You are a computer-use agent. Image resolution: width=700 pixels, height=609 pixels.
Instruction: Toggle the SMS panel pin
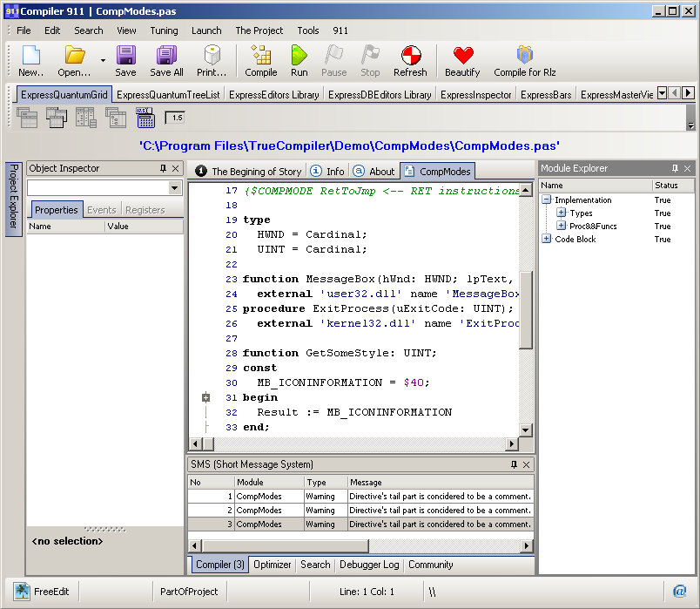514,465
